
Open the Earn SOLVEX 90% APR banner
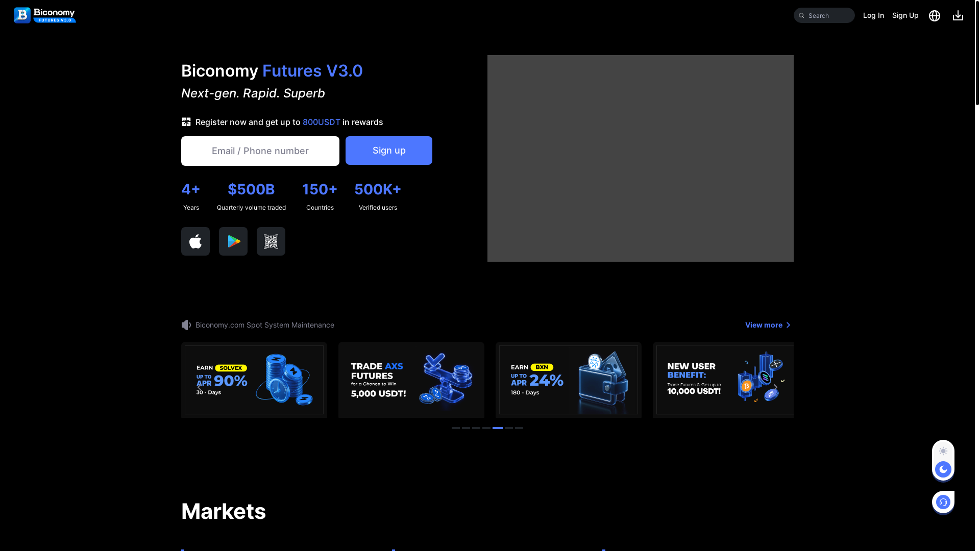(x=254, y=380)
